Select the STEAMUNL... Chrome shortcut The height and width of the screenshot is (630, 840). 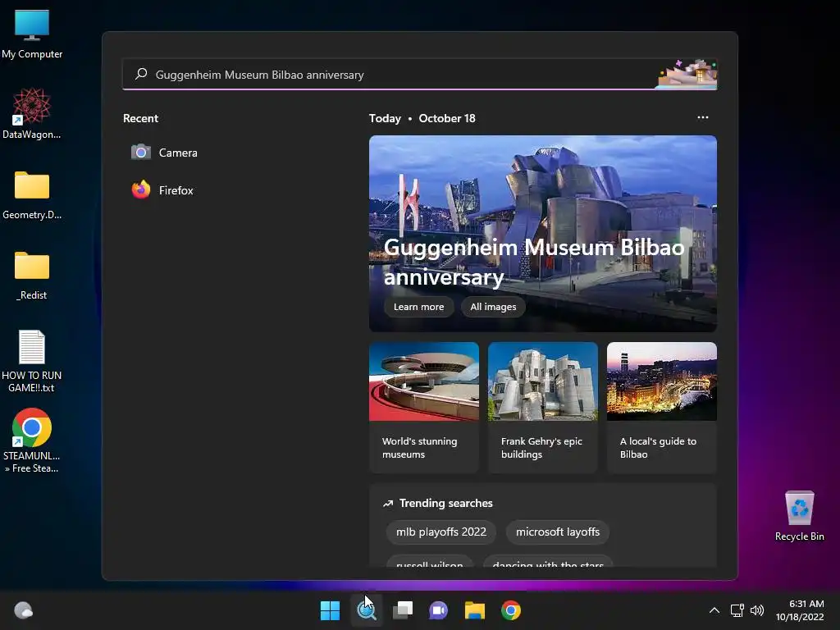(32, 441)
